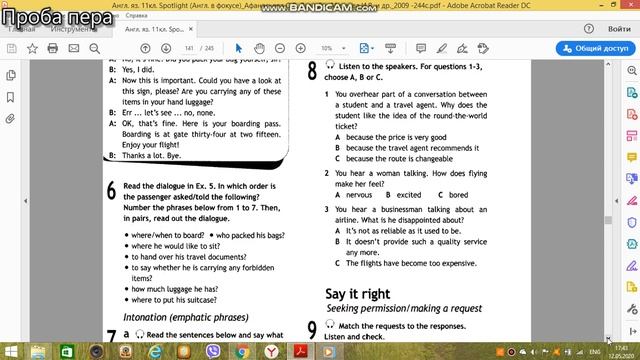
Task: Click 'Intonation (emphatic phrases)' heading
Action: pyautogui.click(x=186, y=317)
